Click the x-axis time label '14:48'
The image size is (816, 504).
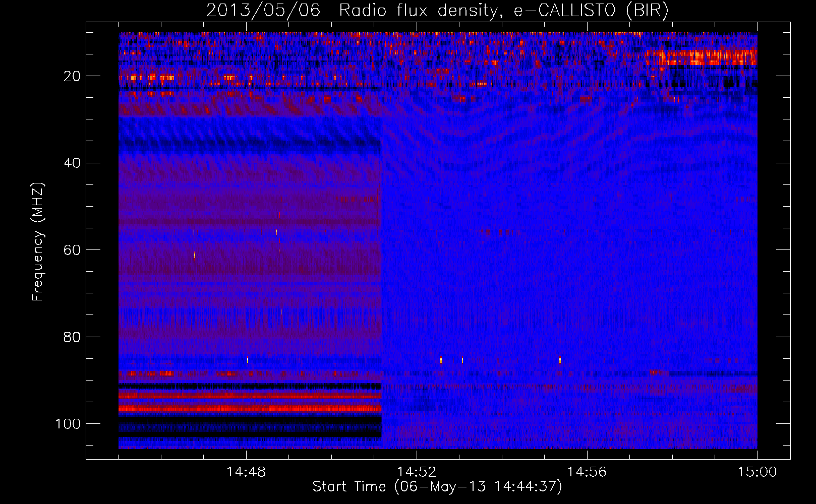click(x=246, y=472)
